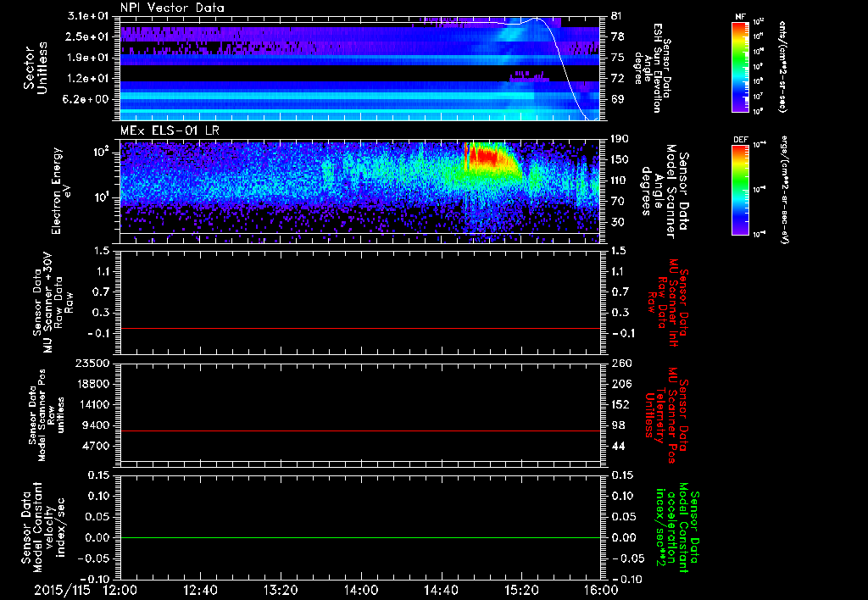This screenshot has height=600, width=868.
Task: Click the red line in Scanner Pos panel
Action: (x=360, y=431)
